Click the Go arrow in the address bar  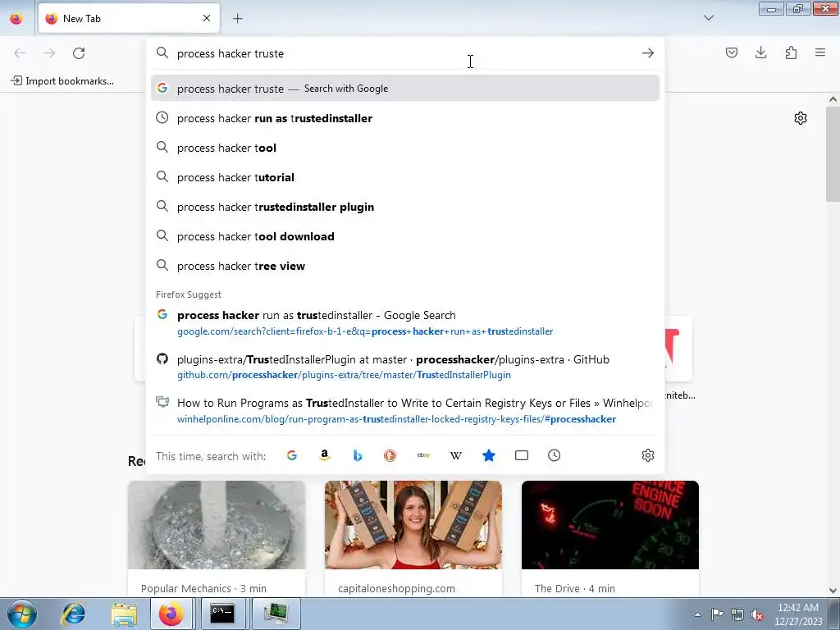point(648,53)
